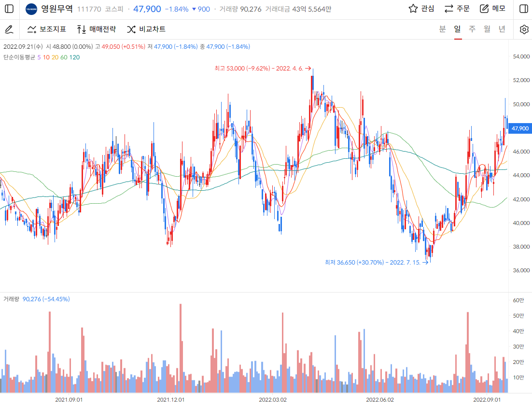The height and width of the screenshot is (405, 532).
Task: Select the 60-day moving average value
Action: [64, 57]
